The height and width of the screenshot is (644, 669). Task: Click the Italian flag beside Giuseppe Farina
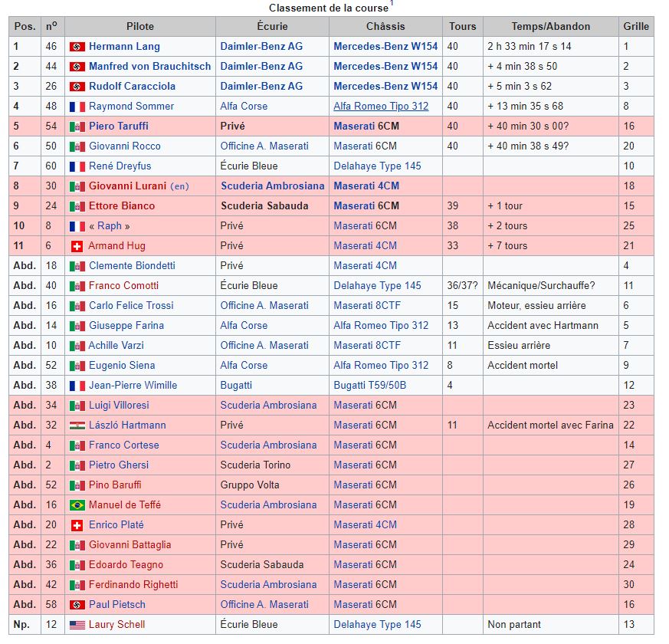tap(77, 326)
